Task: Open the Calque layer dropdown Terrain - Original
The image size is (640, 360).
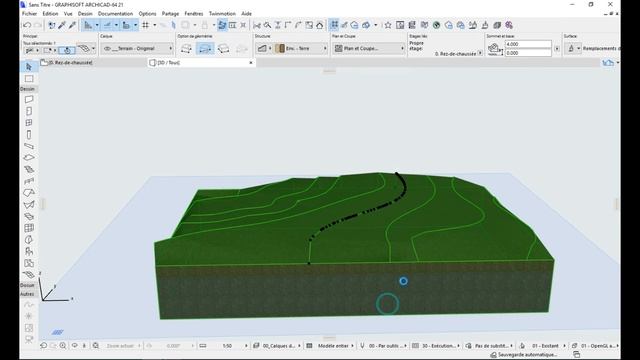Action: (137, 49)
